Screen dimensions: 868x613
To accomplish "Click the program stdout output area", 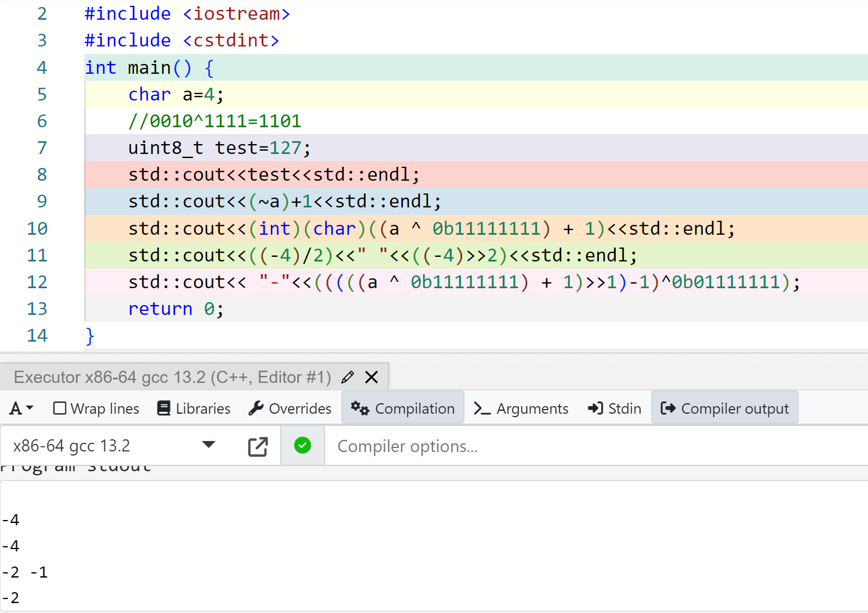I will coord(434,546).
